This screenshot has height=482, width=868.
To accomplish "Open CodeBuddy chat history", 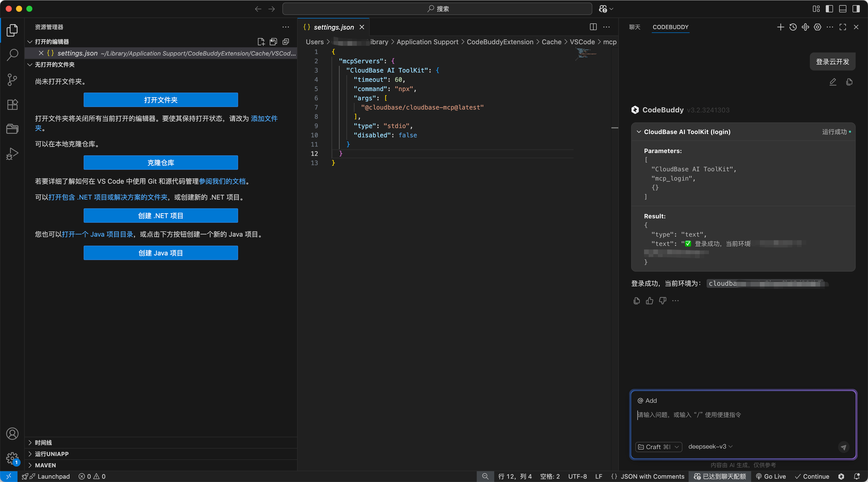I will [793, 27].
